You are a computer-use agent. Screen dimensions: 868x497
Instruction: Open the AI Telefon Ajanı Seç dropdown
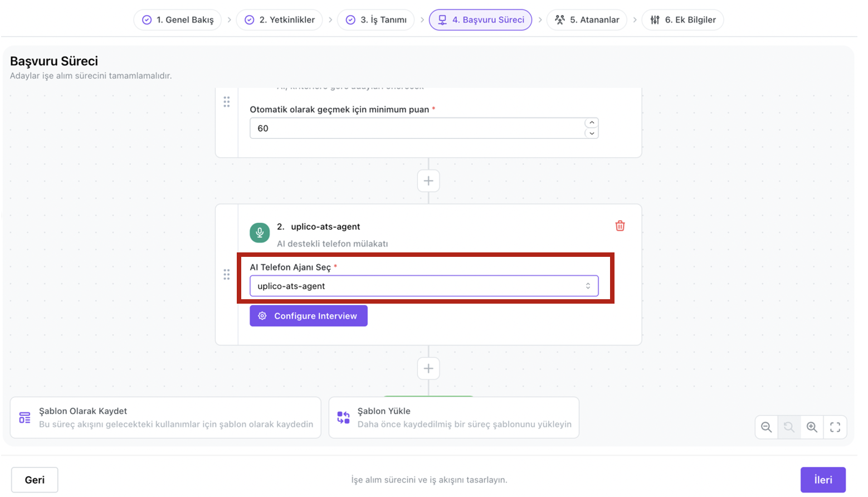click(423, 286)
